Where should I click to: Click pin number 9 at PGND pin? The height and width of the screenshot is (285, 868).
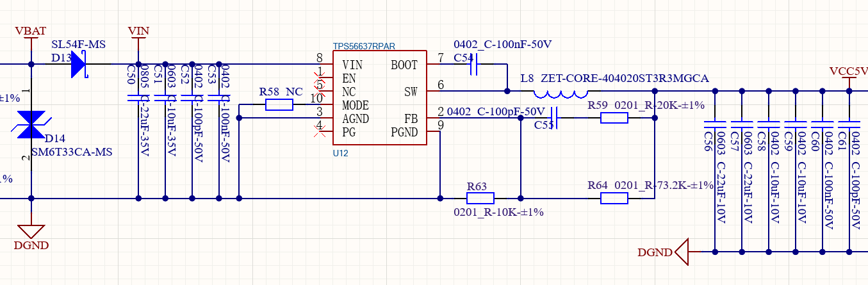coord(441,126)
